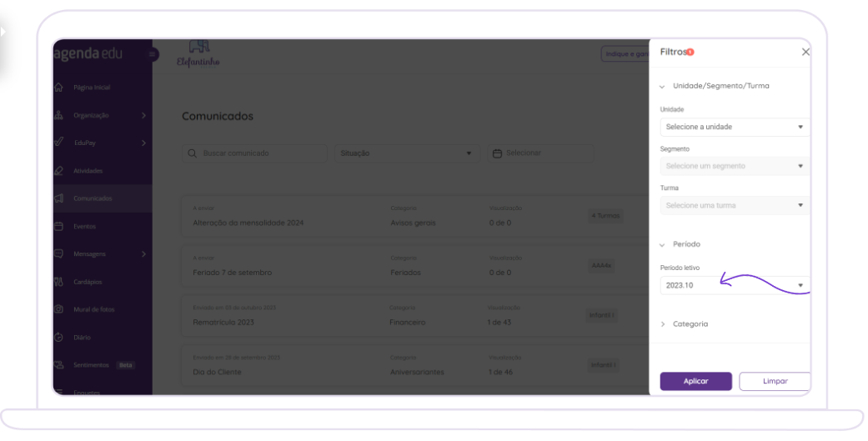This screenshot has height=441, width=868.
Task: Select the EduPay icon in sidebar
Action: coord(58,143)
